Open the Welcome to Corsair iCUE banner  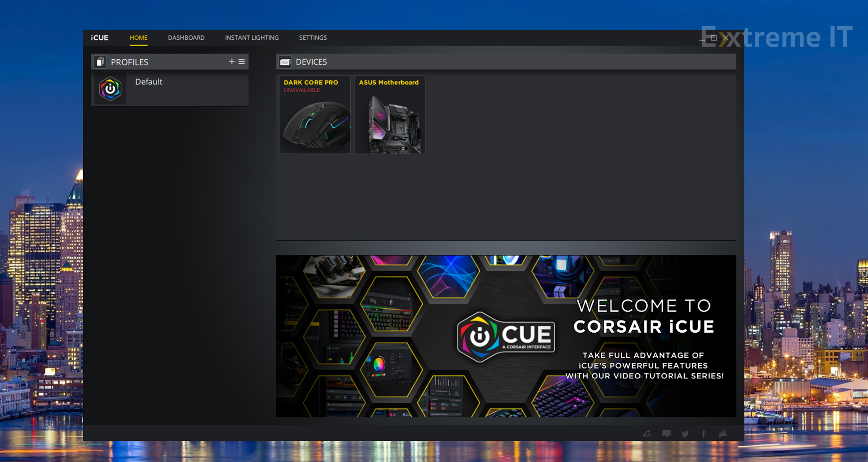point(506,336)
